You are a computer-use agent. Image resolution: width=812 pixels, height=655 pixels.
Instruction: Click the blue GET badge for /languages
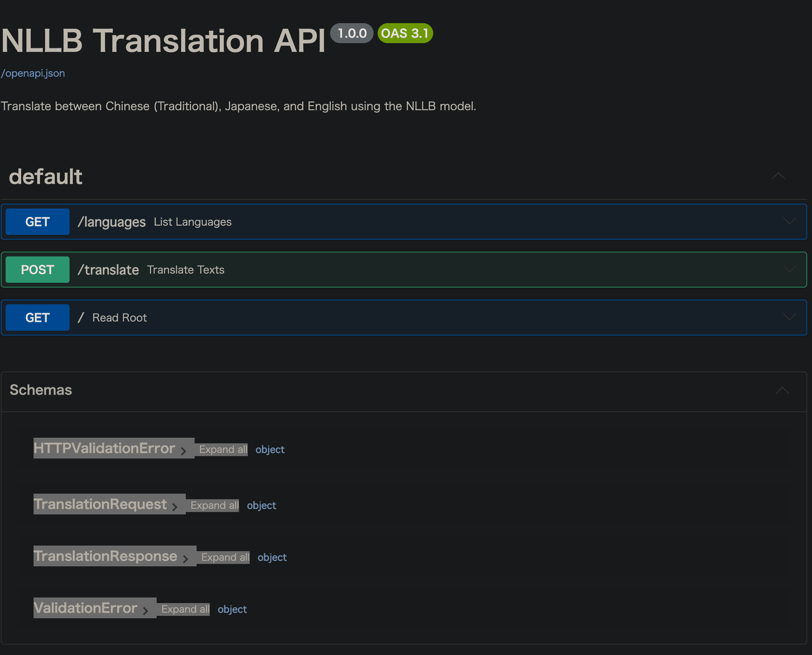(x=38, y=222)
